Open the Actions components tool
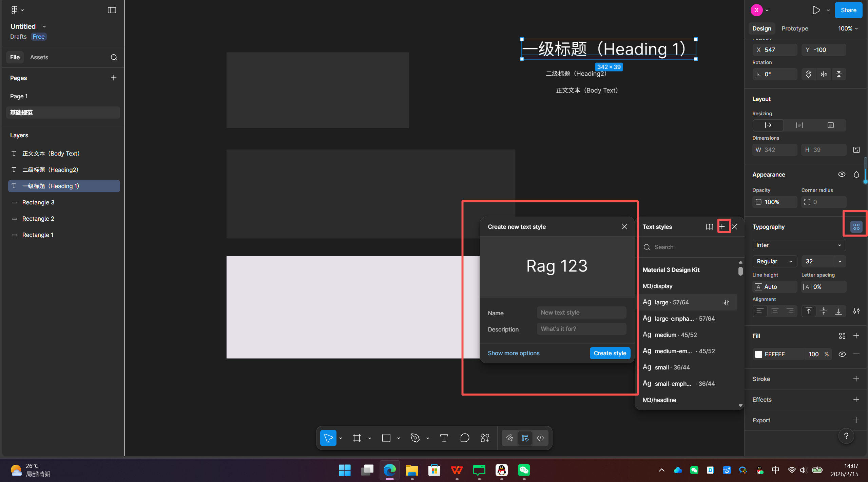 click(x=485, y=438)
